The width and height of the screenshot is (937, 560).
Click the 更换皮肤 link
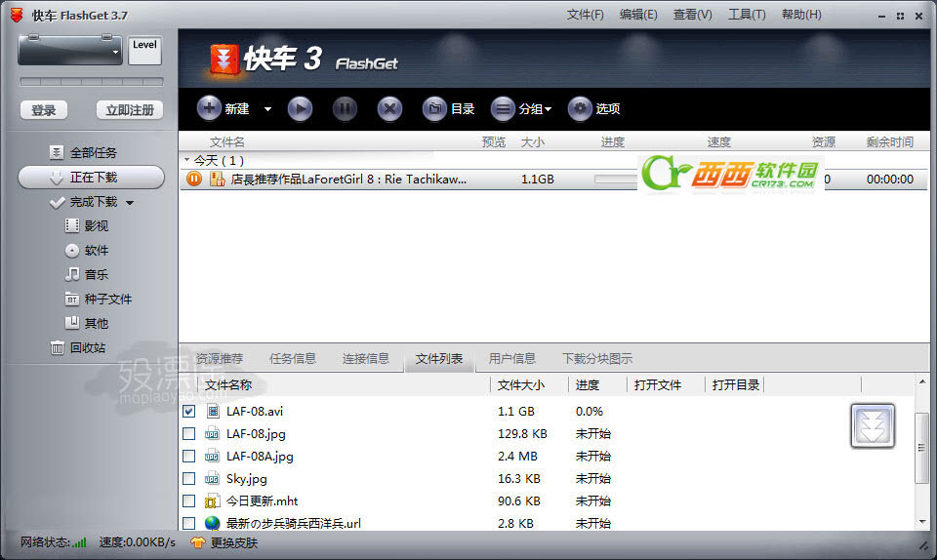pos(234,542)
